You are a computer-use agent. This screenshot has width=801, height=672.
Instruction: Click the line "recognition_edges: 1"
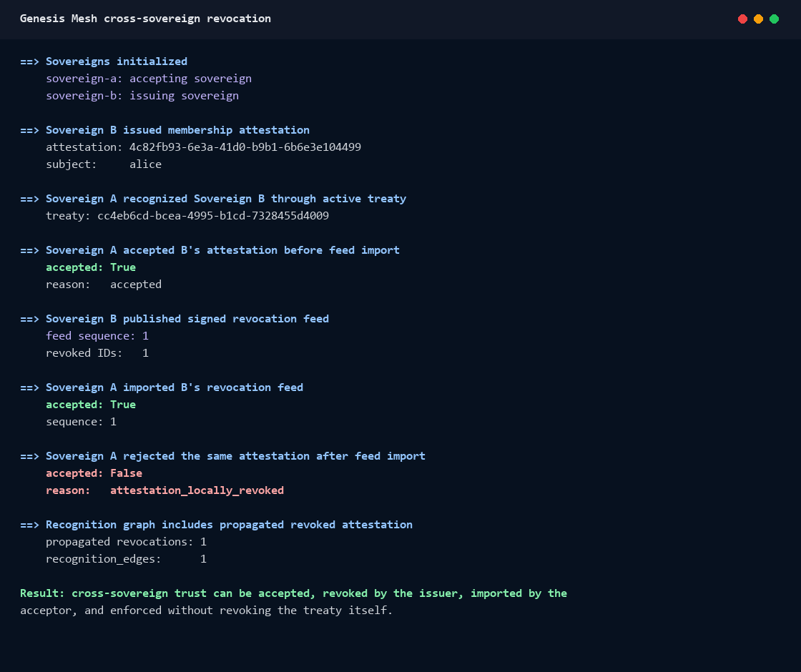(x=126, y=559)
